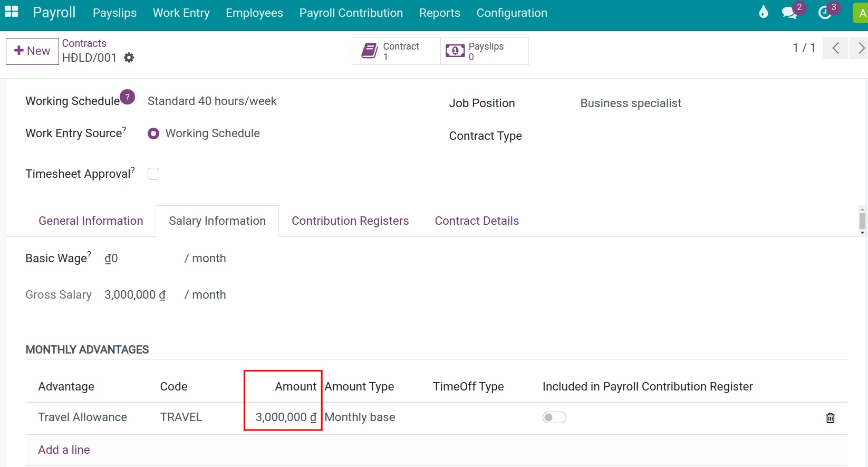Sort by the Advantage column header
Image resolution: width=868 pixels, height=467 pixels.
[66, 386]
